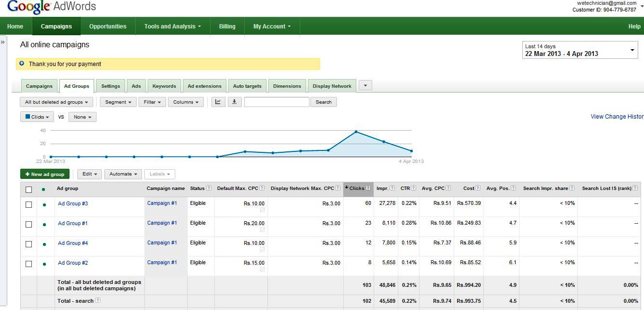
Task: Open the None comparison metric dropdown
Action: 83,117
